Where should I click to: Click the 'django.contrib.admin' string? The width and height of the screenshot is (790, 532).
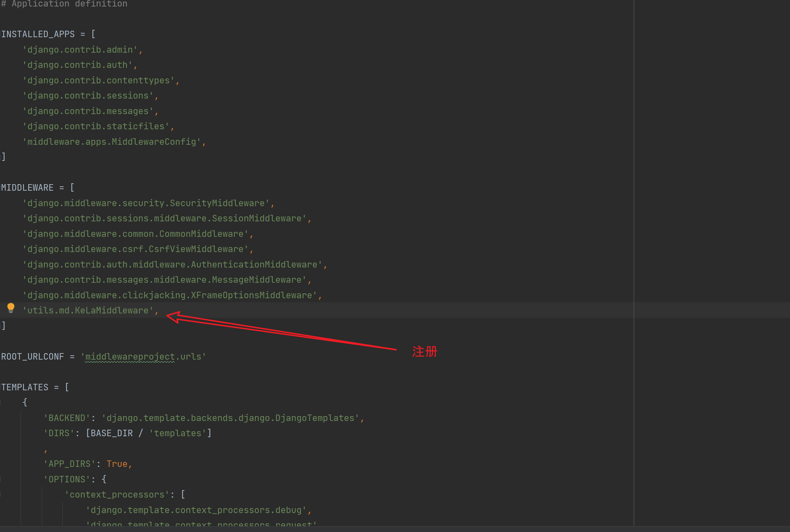[x=80, y=50]
